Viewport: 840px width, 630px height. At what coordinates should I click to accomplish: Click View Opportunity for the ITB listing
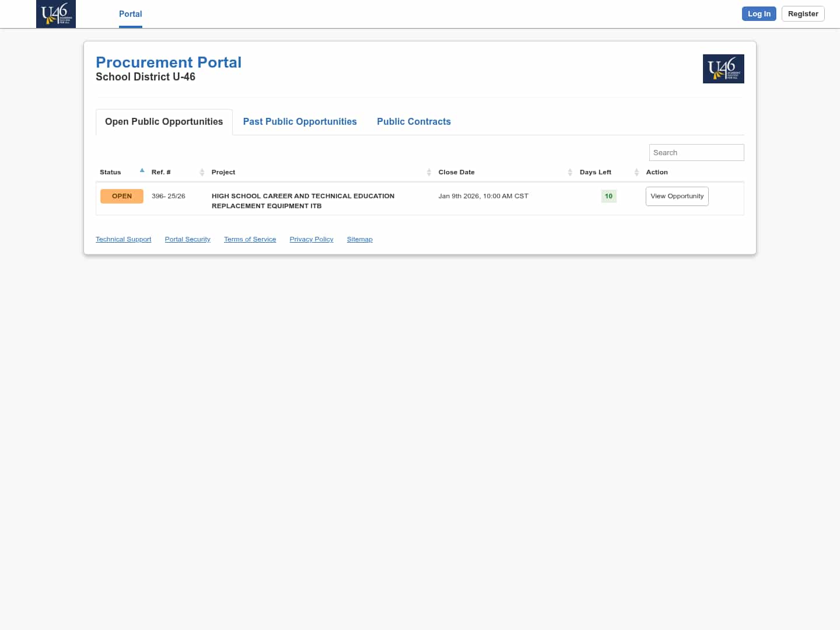(x=677, y=196)
